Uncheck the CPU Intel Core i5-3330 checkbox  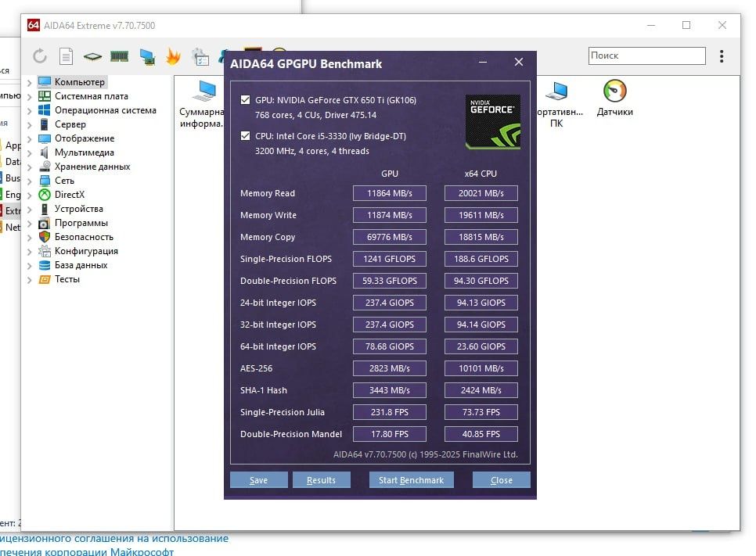246,136
